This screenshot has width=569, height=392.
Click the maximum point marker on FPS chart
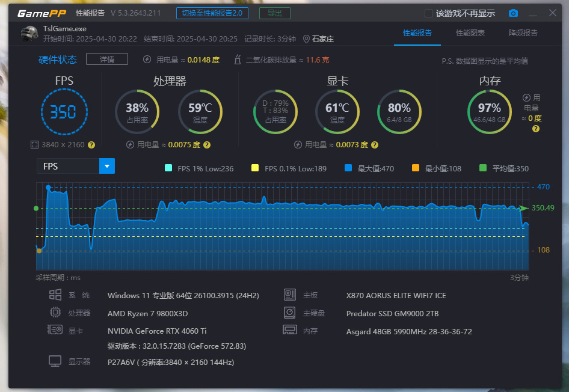[48, 188]
